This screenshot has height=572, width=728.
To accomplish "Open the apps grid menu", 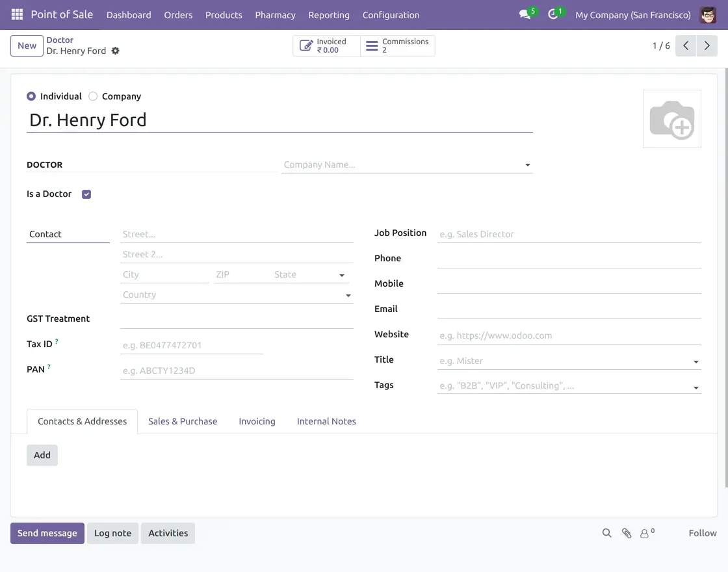I will (x=16, y=14).
